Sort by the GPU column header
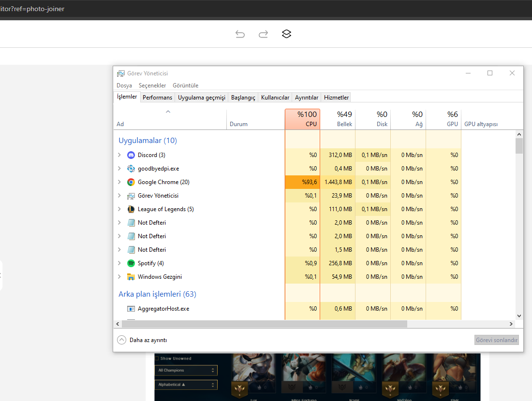The image size is (532, 401). coord(443,119)
